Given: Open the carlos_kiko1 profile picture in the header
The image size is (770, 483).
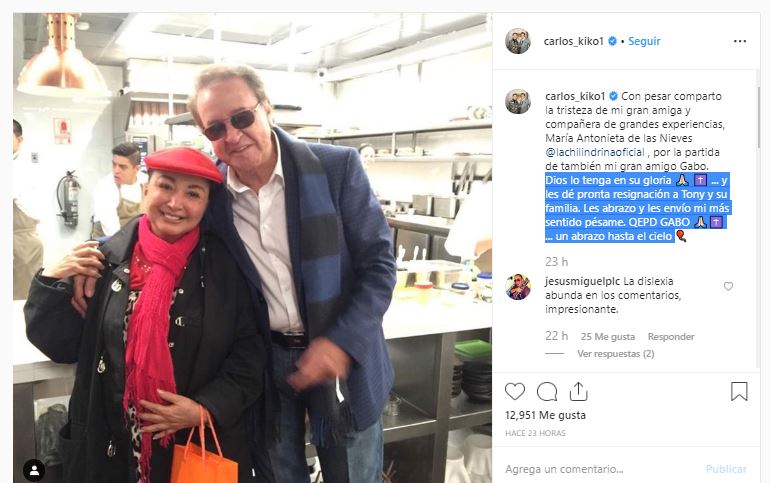Looking at the screenshot, I should click(518, 41).
